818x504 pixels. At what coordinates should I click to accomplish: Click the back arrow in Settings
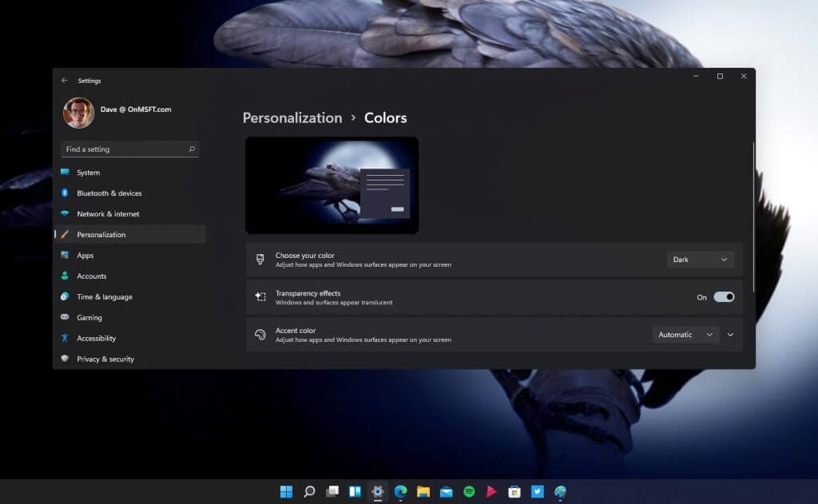pos(64,80)
